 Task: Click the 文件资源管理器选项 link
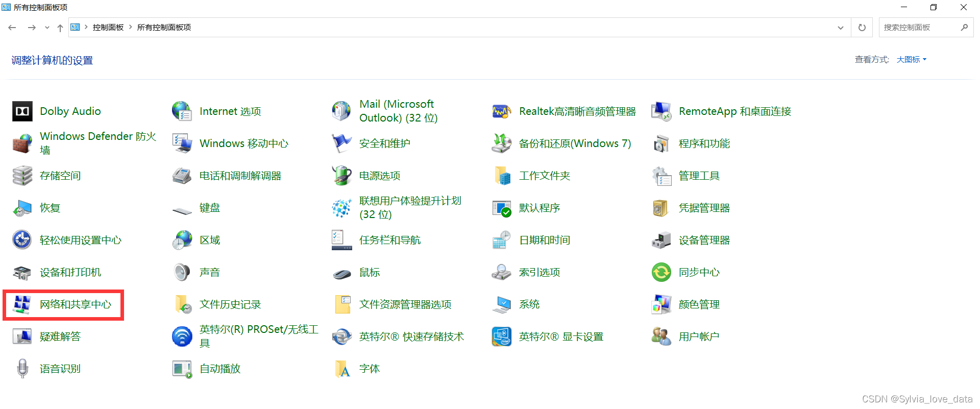(405, 304)
